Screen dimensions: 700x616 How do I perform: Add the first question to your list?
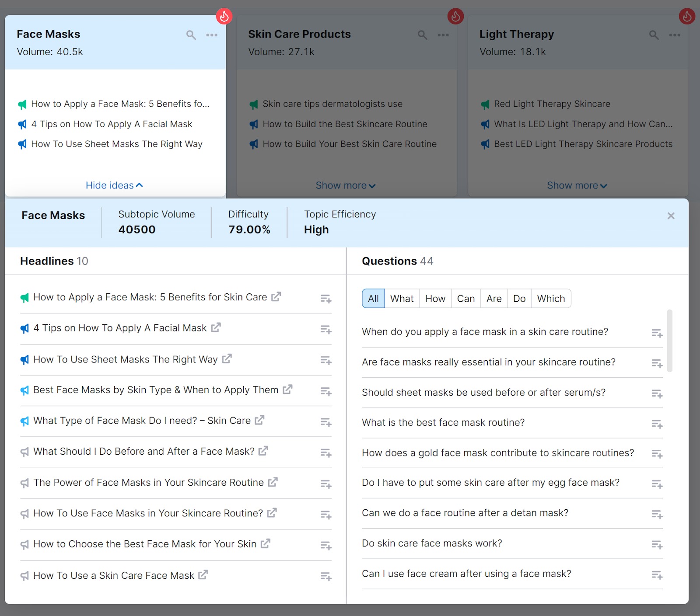[657, 333]
